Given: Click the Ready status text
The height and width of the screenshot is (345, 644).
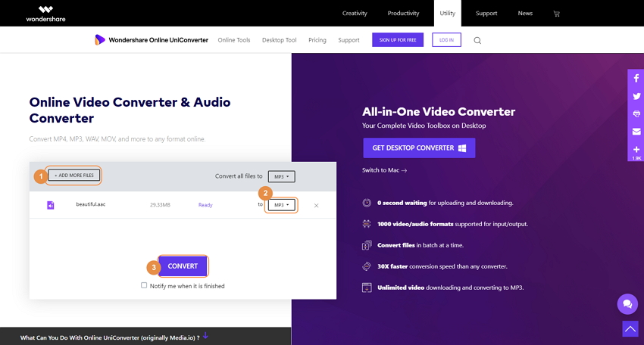Looking at the screenshot, I should point(205,205).
